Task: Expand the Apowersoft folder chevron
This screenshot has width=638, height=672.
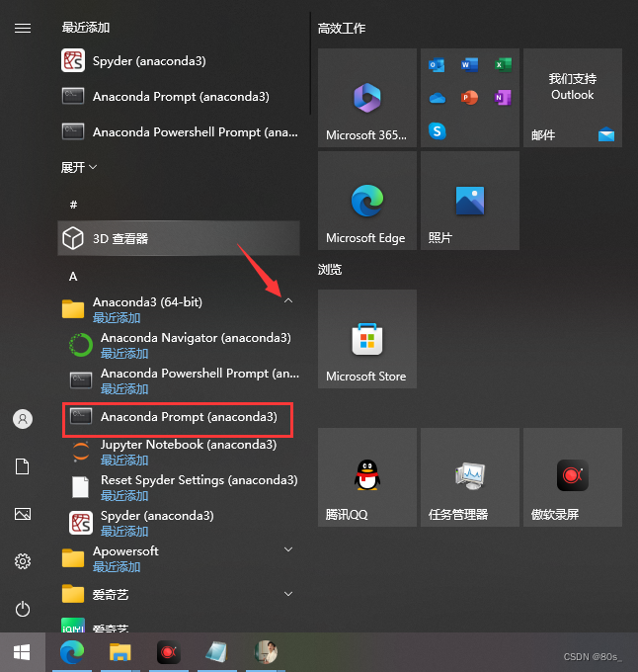Action: click(288, 549)
